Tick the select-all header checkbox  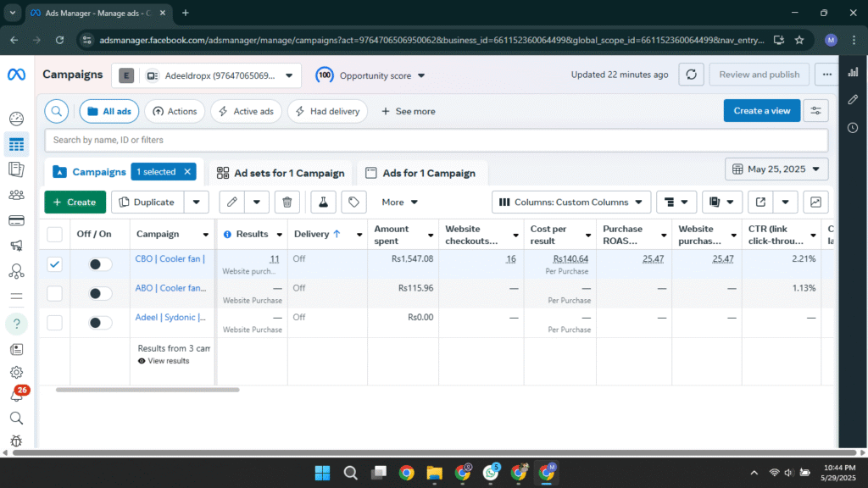(x=54, y=234)
